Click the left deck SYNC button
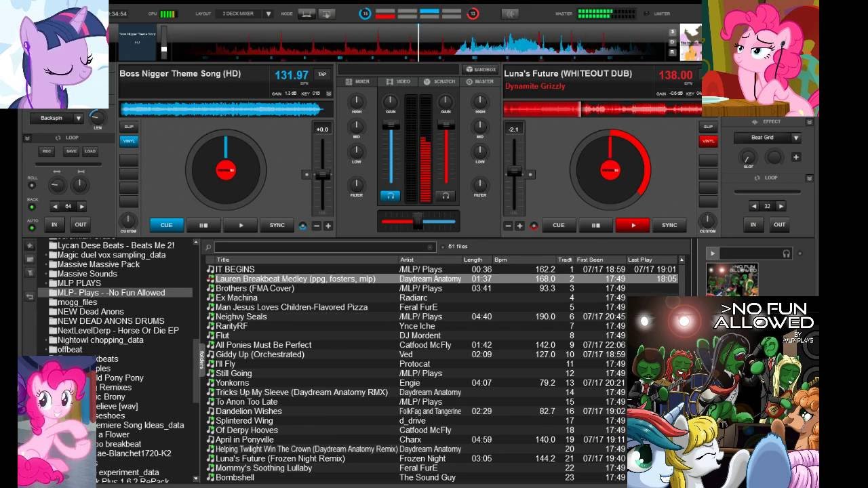This screenshot has height=488, width=868. pyautogui.click(x=277, y=225)
